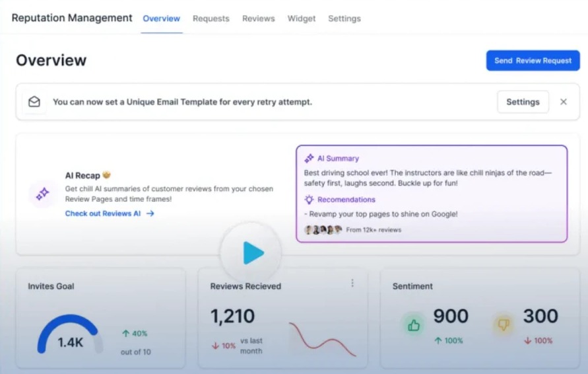Click Settings button in email template banner
Image resolution: width=588 pixels, height=374 pixels.
pos(523,102)
